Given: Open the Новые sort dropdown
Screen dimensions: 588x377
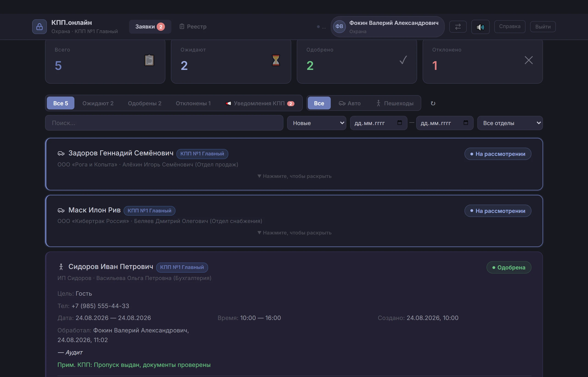Looking at the screenshot, I should pos(317,123).
